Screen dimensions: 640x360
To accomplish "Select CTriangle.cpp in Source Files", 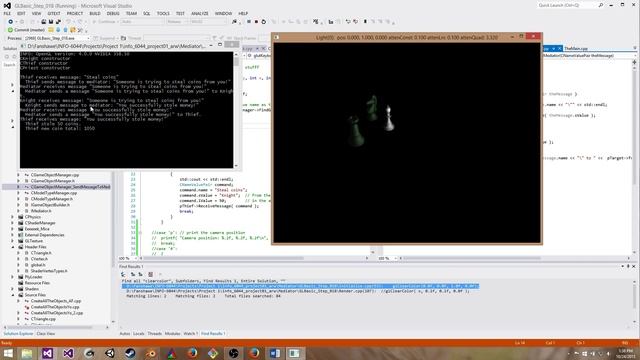I will click(x=43, y=319).
